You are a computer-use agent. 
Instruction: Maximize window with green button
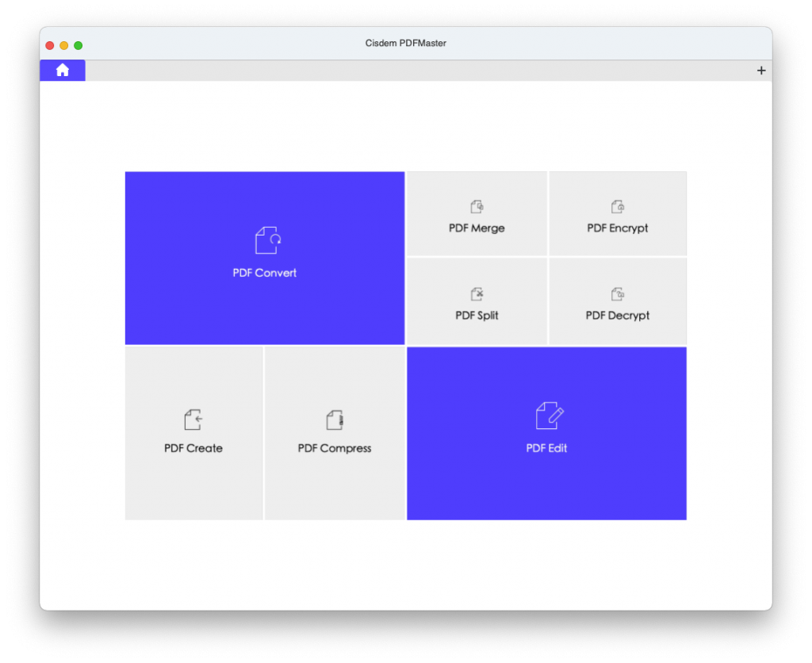click(x=79, y=45)
